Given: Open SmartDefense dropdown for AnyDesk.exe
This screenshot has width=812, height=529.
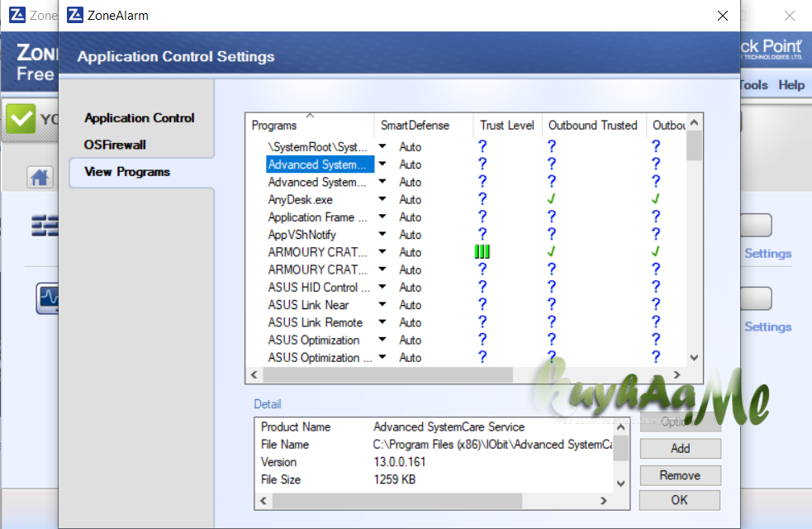Looking at the screenshot, I should (382, 199).
